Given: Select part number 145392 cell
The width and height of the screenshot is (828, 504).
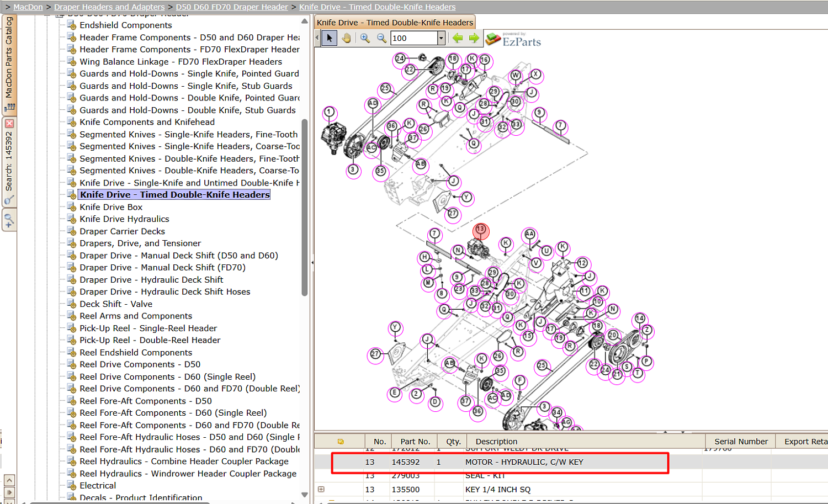Looking at the screenshot, I should [406, 462].
